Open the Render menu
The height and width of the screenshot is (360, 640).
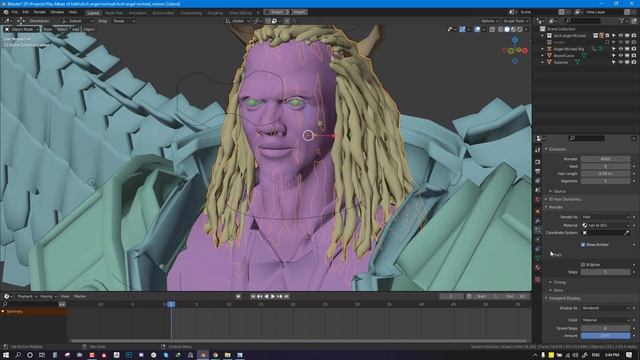(40, 12)
